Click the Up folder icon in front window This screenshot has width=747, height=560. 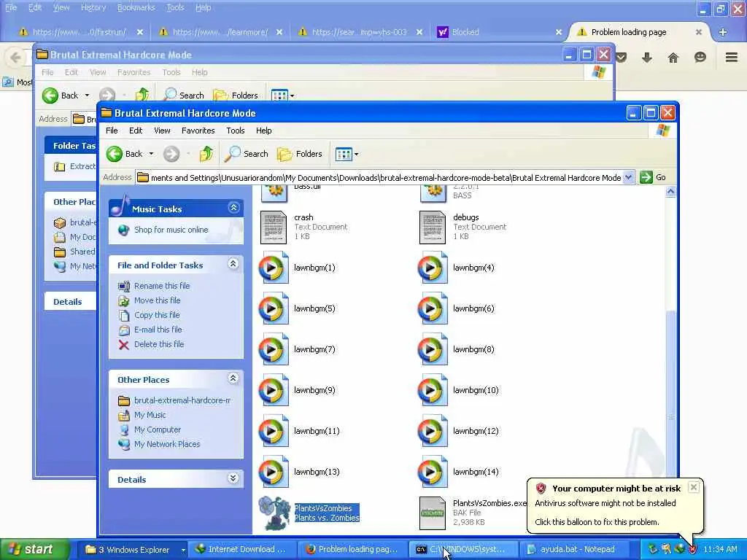[206, 154]
